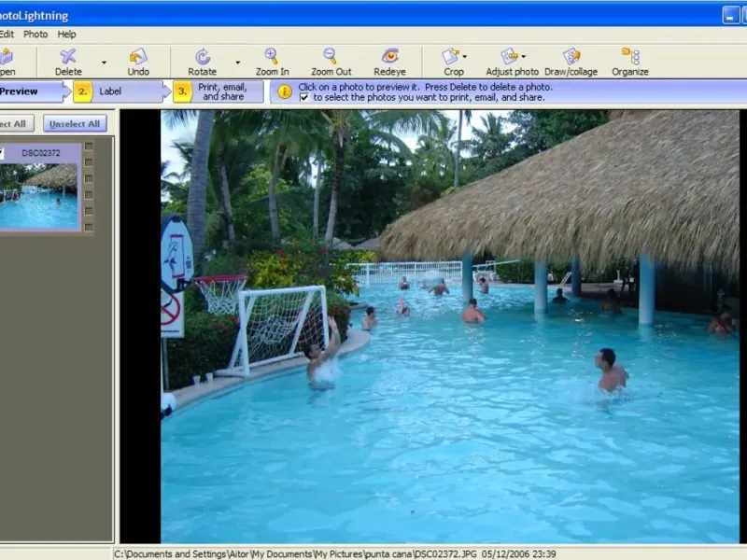Expand the Rotate dropdown arrow
The height and width of the screenshot is (560, 747).
click(x=237, y=63)
